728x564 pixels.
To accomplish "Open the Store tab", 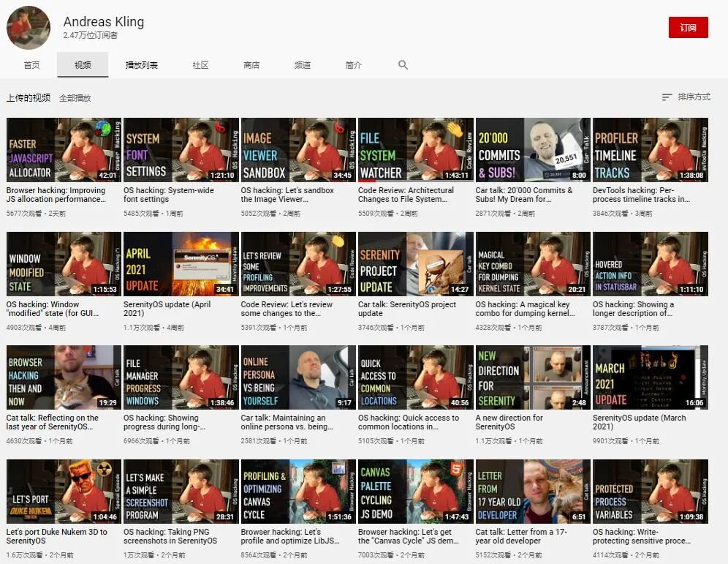I will coord(251,65).
